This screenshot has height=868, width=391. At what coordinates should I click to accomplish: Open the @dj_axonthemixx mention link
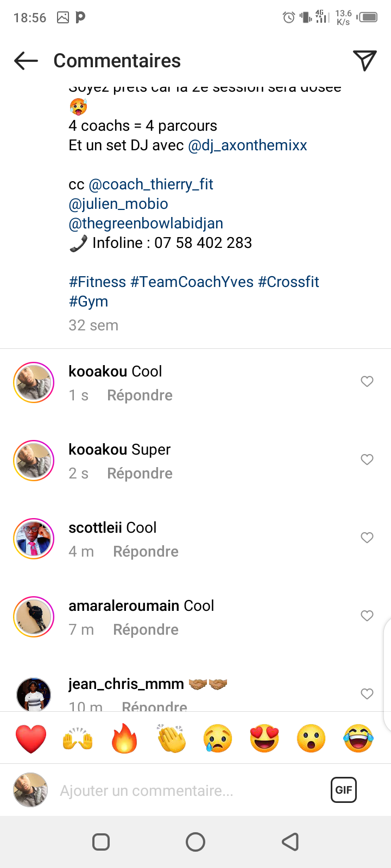pos(248,145)
